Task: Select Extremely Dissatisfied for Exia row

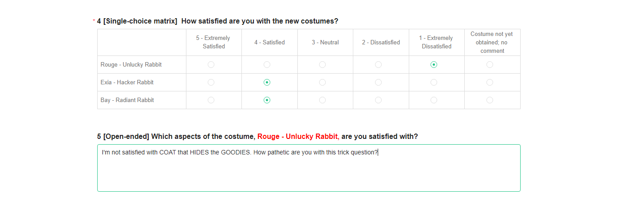Action: tap(434, 83)
